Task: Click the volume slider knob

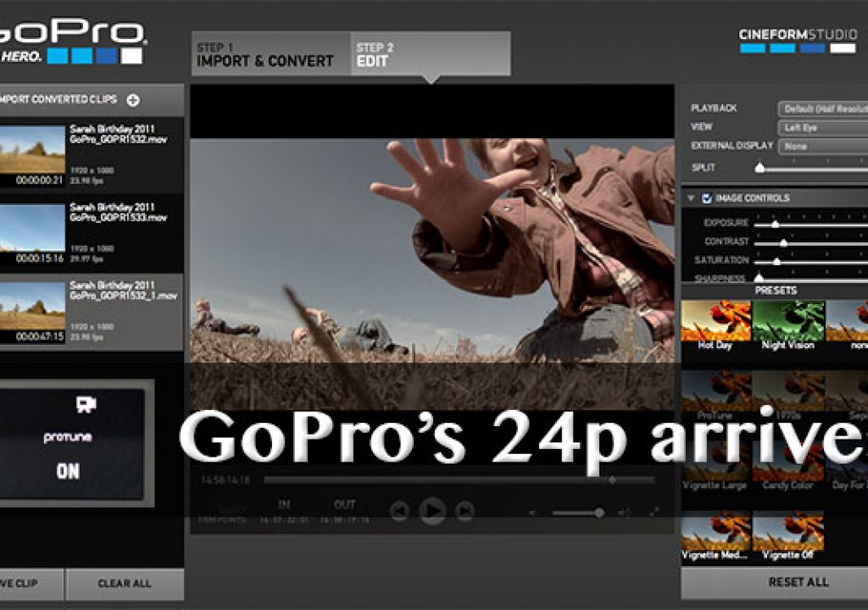Action: pyautogui.click(x=599, y=513)
